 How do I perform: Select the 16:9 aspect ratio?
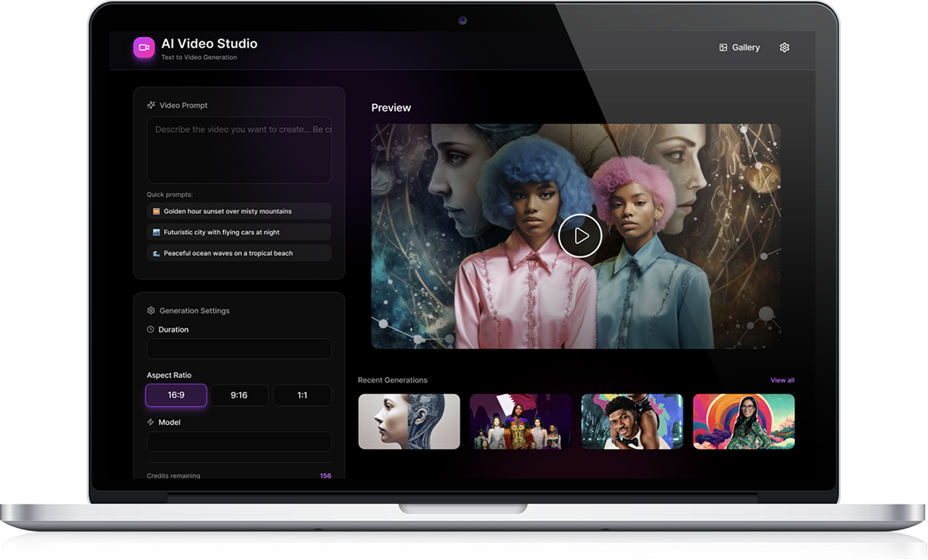tap(176, 395)
